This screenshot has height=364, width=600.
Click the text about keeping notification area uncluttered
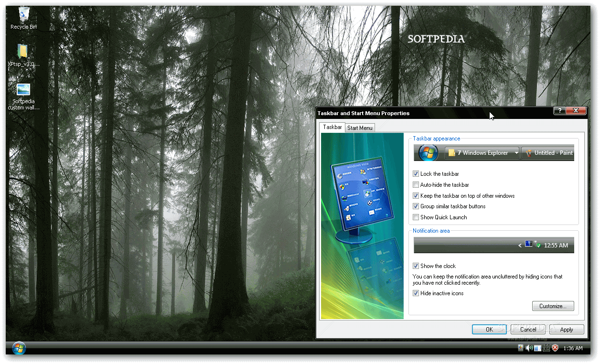tap(487, 280)
